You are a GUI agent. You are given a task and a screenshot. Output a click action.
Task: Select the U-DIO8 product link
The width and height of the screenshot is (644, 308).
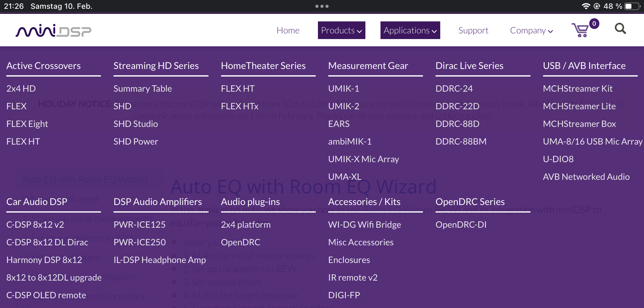558,159
